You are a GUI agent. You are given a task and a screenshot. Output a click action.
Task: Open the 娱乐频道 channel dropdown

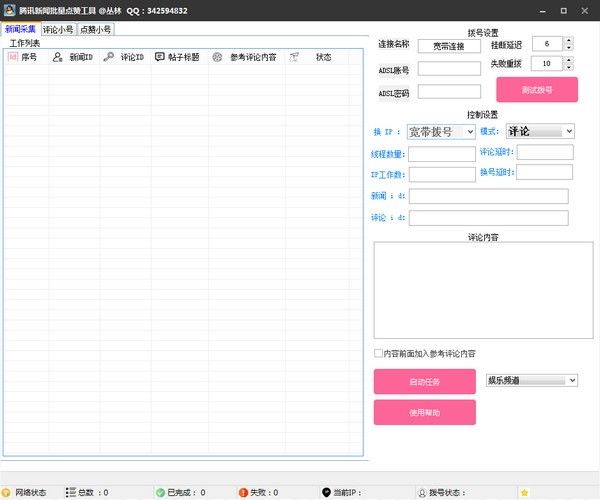[x=572, y=380]
